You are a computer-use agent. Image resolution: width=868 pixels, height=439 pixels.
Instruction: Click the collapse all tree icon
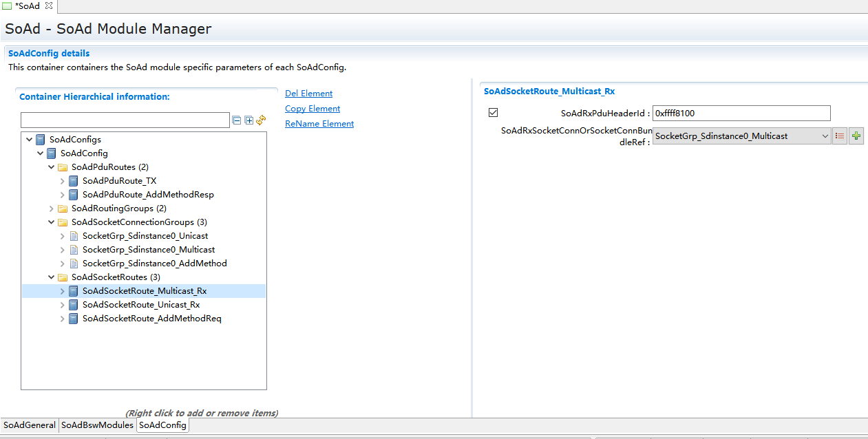pos(237,120)
